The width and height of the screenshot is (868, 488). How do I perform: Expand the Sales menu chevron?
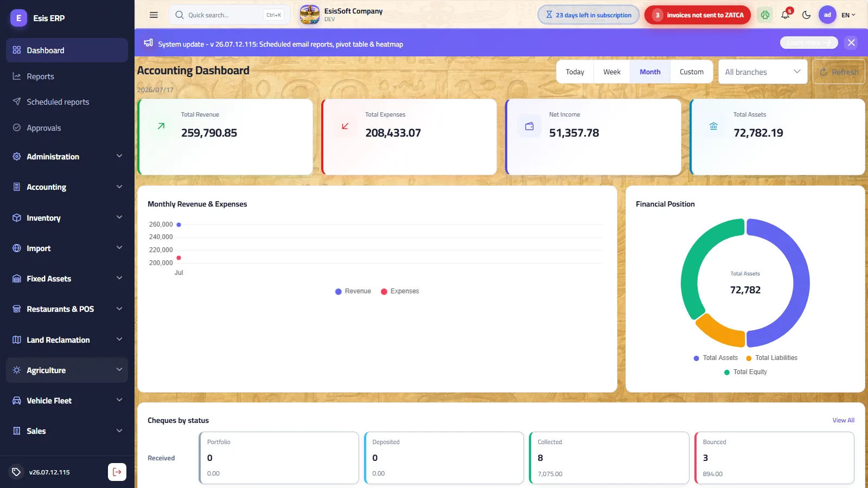pos(119,431)
